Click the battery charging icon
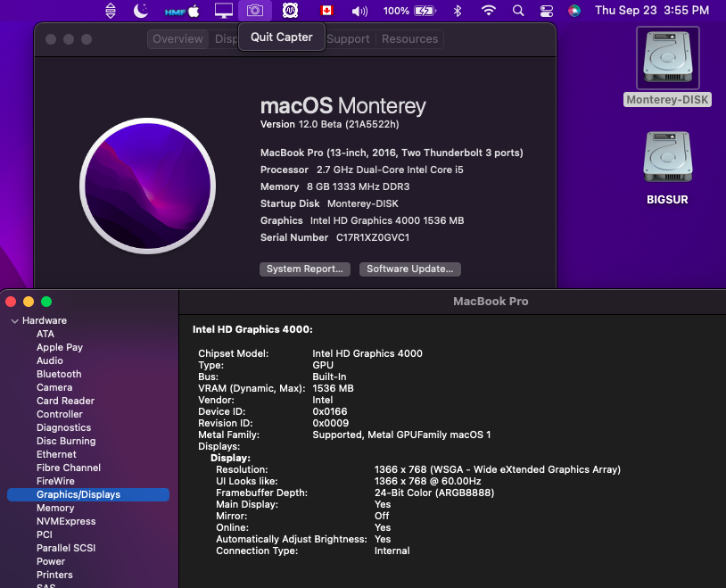The image size is (726, 588). [425, 11]
